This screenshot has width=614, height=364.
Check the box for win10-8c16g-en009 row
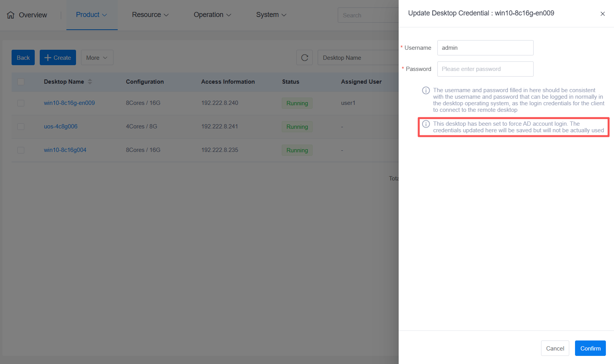pos(21,103)
